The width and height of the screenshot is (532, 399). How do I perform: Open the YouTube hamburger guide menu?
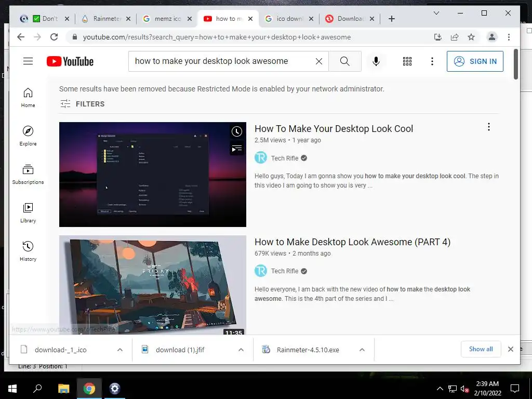coord(28,61)
